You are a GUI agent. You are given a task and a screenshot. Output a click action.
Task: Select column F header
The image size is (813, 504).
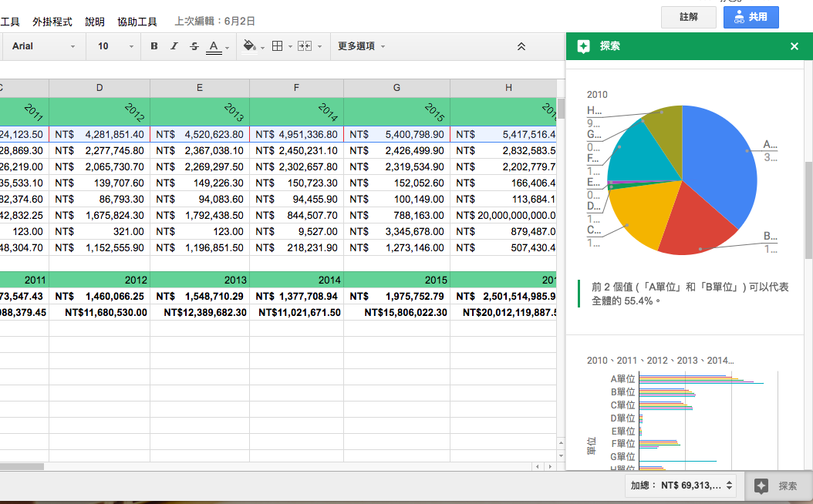tap(296, 88)
